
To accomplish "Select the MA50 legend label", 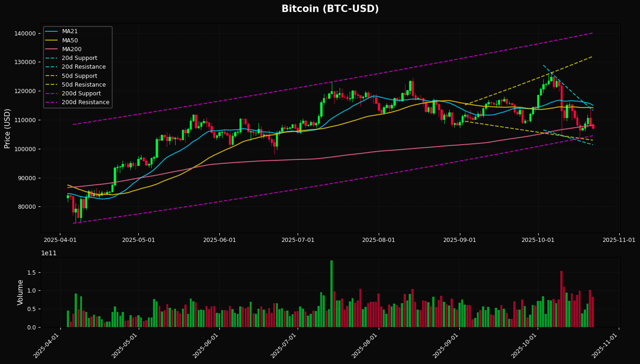I will coord(70,41).
